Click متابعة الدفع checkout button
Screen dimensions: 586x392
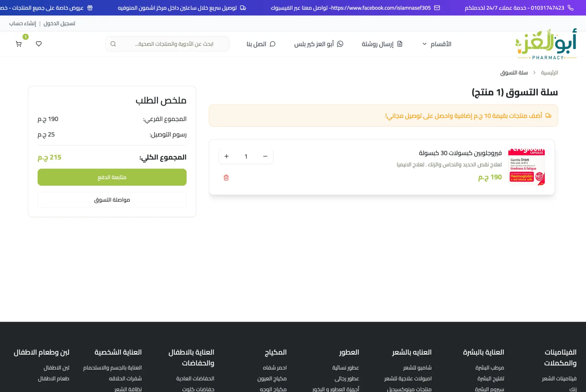[112, 177]
